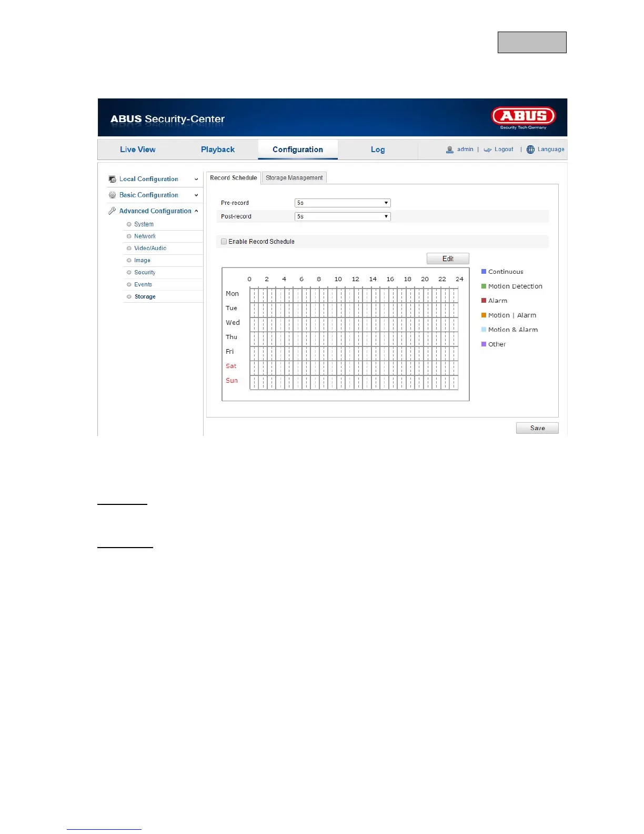The height and width of the screenshot is (834, 644).
Task: Click the bullet icon beside Network
Action: (x=129, y=236)
